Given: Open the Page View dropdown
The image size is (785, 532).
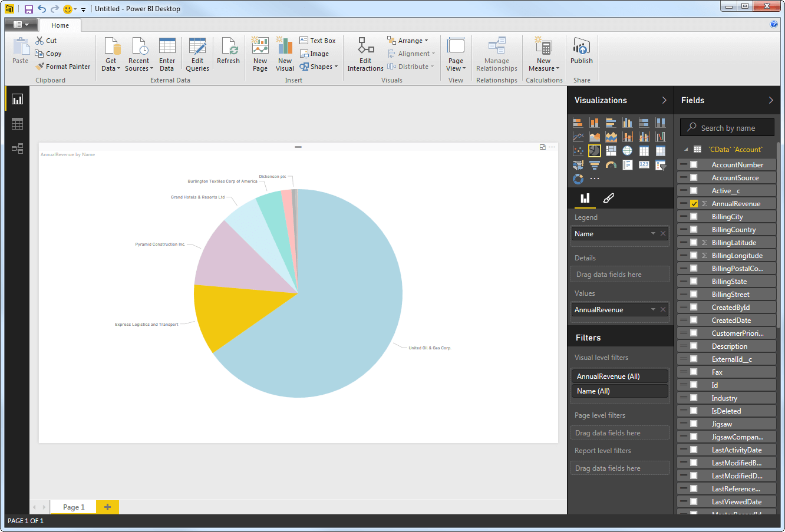Looking at the screenshot, I should [456, 55].
